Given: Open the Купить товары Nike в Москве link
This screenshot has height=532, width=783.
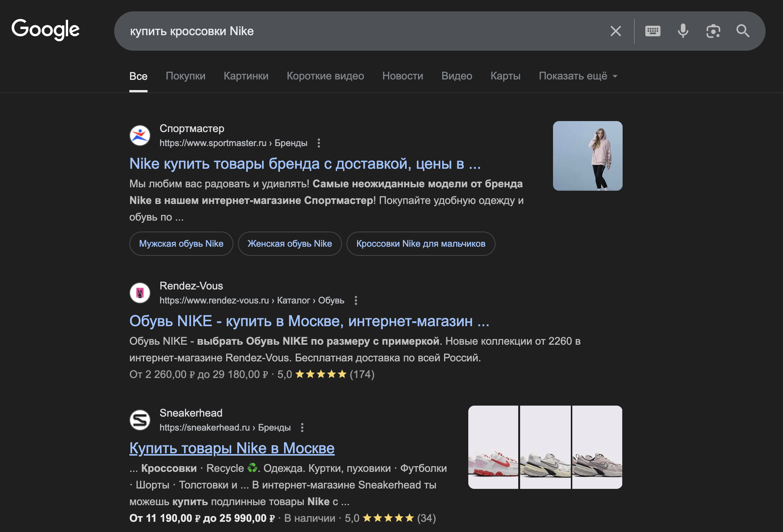Looking at the screenshot, I should [x=232, y=448].
